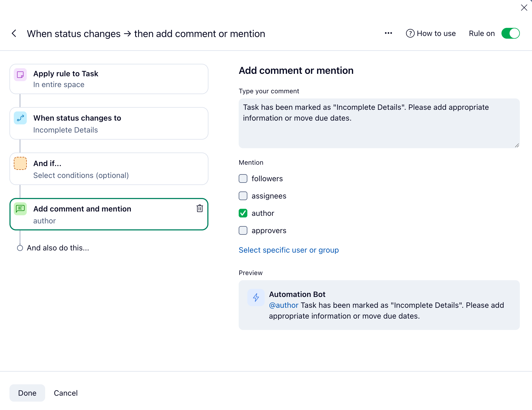Close the rule dialog with the X
The image size is (532, 410).
coord(524,8)
